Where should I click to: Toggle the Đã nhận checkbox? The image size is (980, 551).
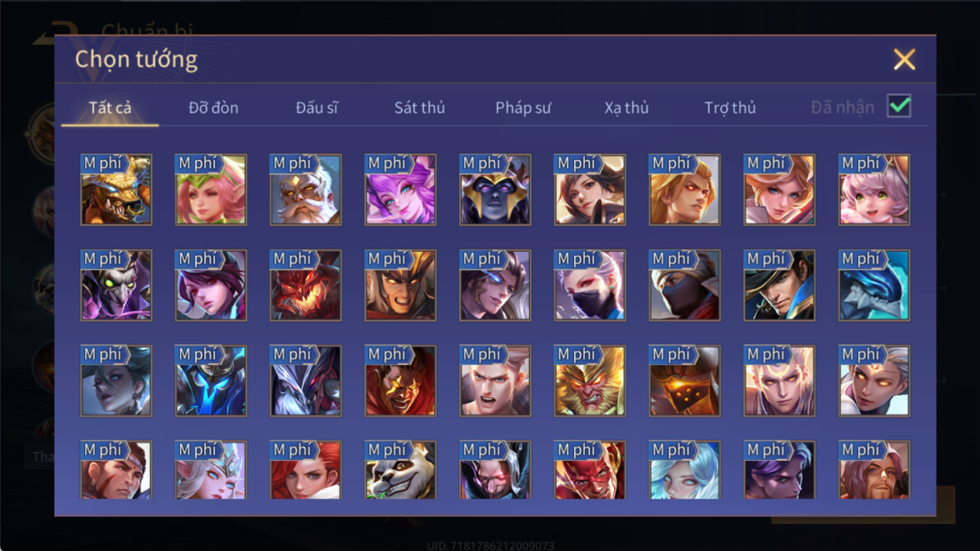[899, 106]
